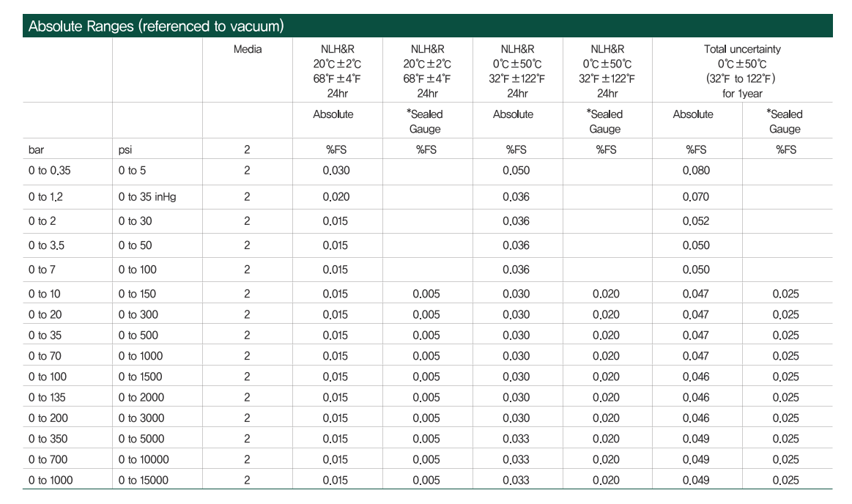Click the "0 to 10000" psi range cell
Viewport: 852px width, 504px height.
click(x=144, y=459)
